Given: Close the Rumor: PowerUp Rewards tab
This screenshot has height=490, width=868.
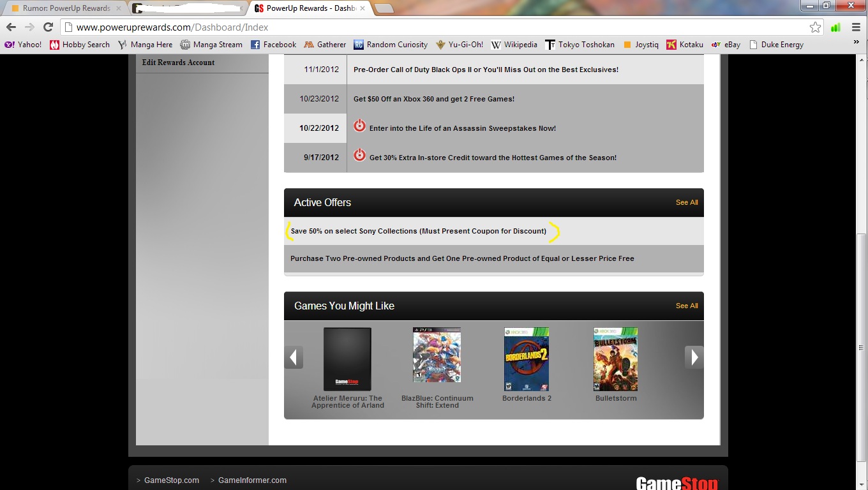Looking at the screenshot, I should pos(118,8).
